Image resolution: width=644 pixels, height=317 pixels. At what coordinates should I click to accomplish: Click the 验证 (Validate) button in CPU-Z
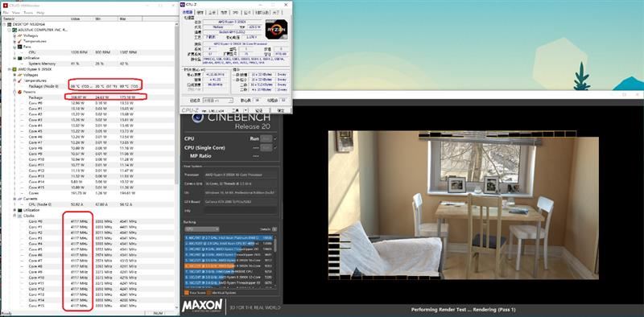pyautogui.click(x=258, y=110)
